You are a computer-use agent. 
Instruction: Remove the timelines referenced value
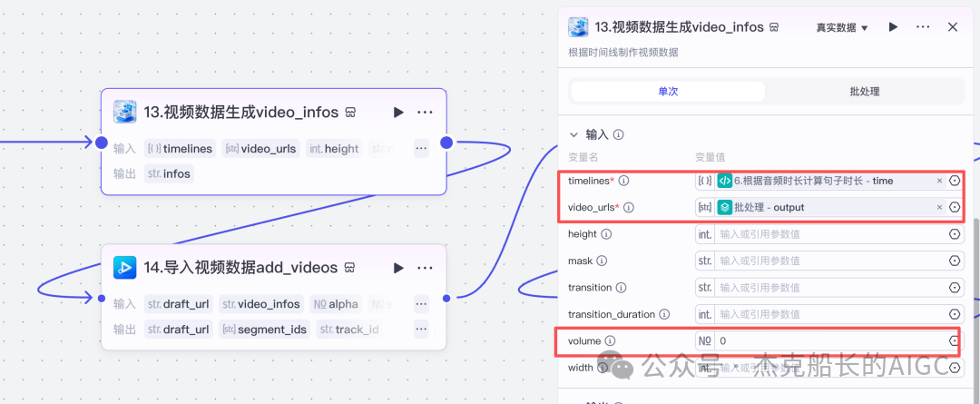pos(939,181)
